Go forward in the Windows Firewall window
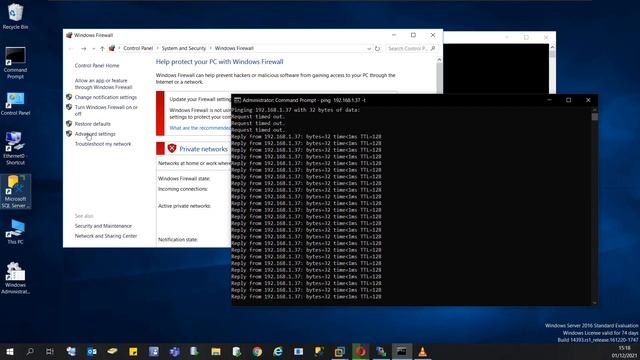This screenshot has width=640, height=360. pyautogui.click(x=83, y=48)
